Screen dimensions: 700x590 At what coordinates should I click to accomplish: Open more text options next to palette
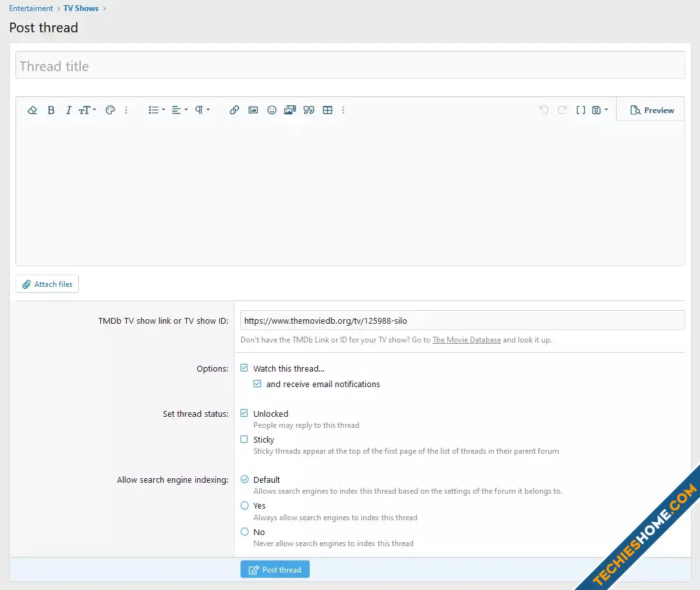(126, 111)
